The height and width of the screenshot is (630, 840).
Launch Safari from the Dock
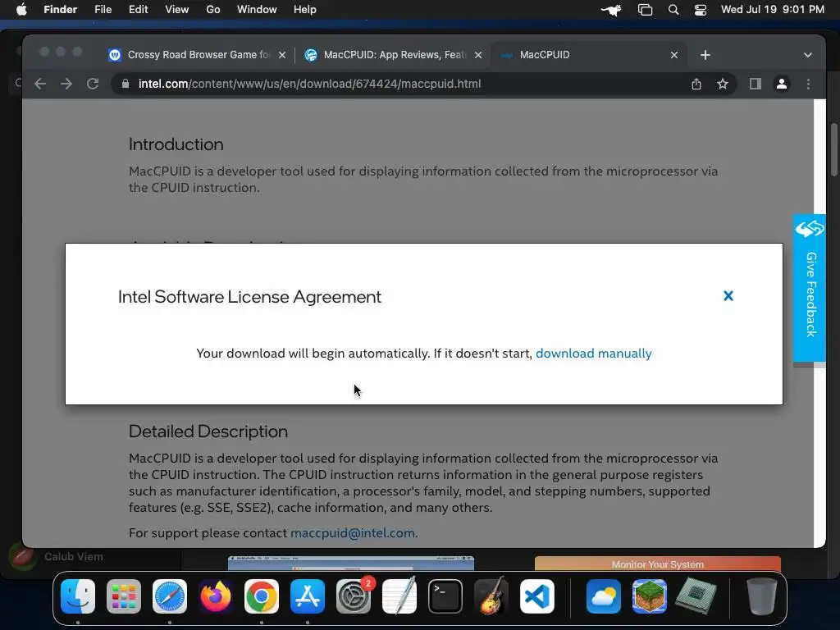click(x=170, y=596)
